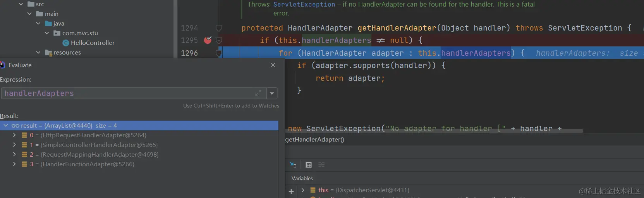
Task: Click getHandlerAdapter method name in code
Action: (x=397, y=28)
